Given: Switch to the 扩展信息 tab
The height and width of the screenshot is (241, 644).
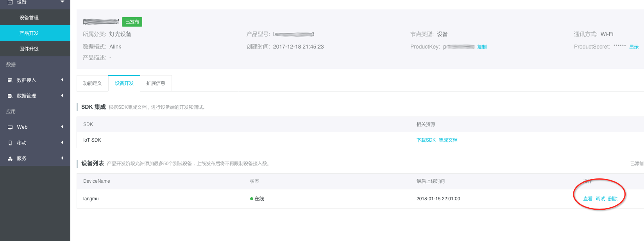Looking at the screenshot, I should [156, 83].
